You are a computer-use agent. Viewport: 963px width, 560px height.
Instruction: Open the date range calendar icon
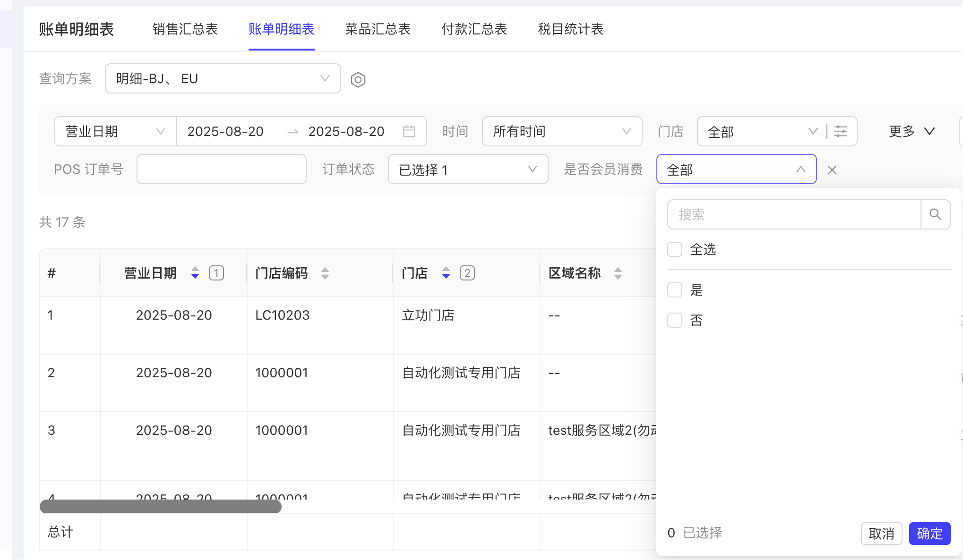409,131
